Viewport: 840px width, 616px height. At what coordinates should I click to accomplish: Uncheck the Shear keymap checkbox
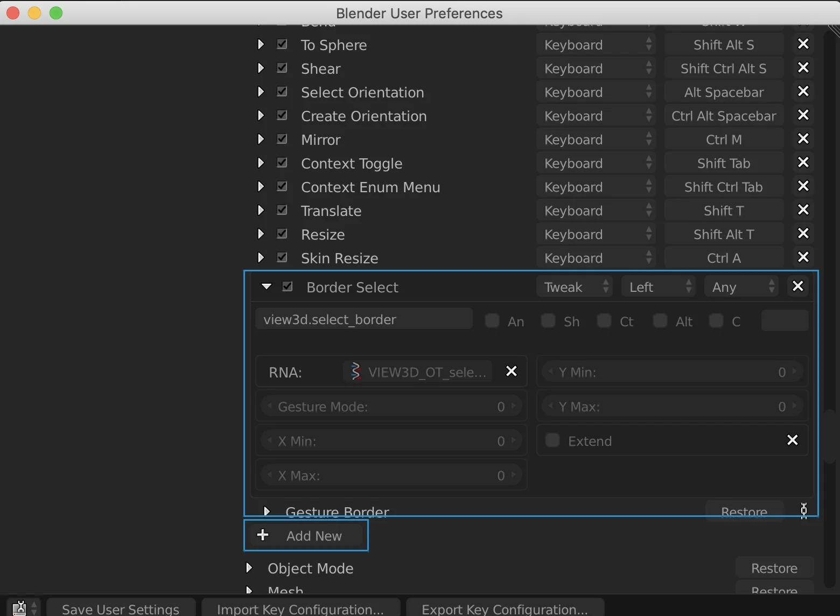coord(282,68)
